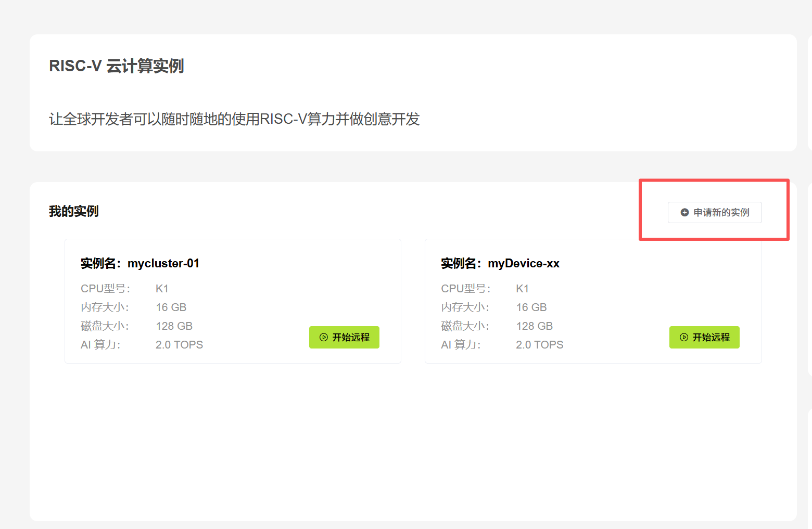Click the 磁盘大小 label in myDevice-xx card

pos(465,326)
